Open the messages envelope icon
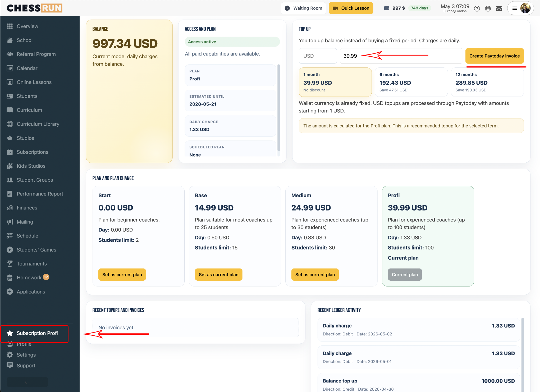 click(x=499, y=9)
